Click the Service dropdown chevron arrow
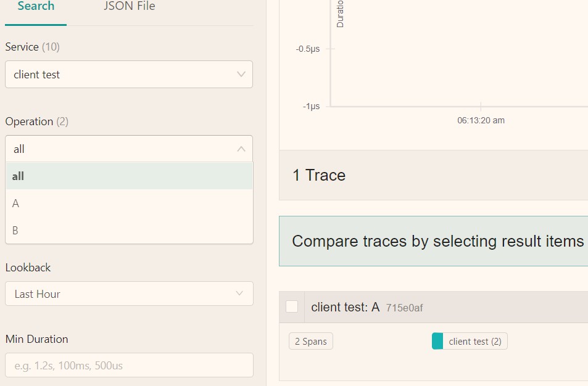The width and height of the screenshot is (588, 386). 241,75
